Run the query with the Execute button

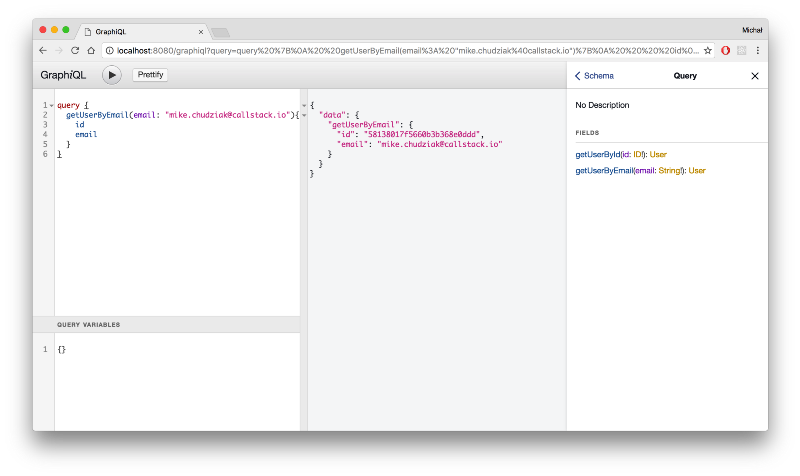[112, 75]
